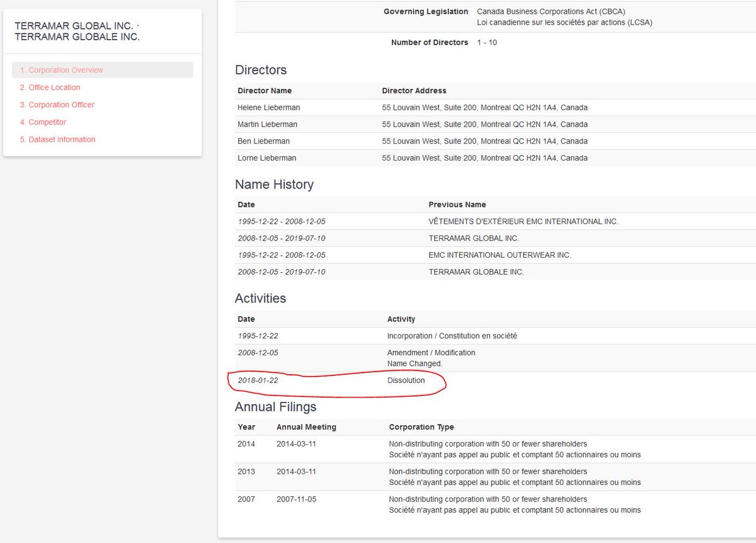Click Ben Lieberman's address cell
The width and height of the screenshot is (756, 543).
click(x=484, y=141)
